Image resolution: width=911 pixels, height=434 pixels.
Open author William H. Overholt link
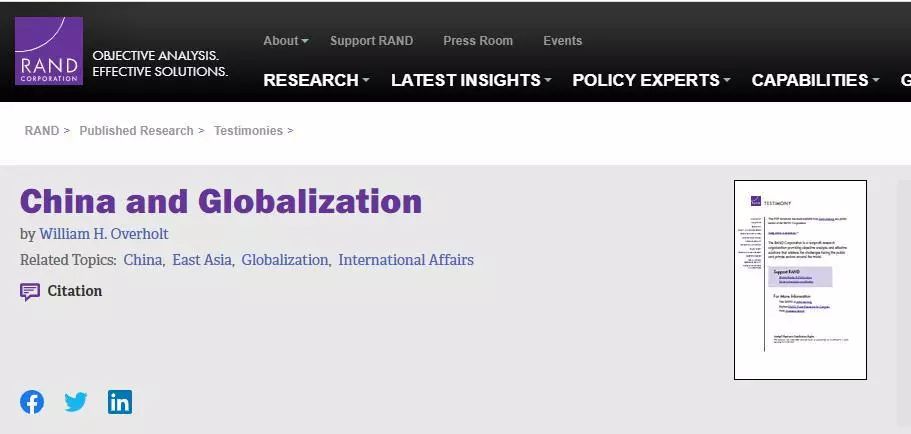104,234
